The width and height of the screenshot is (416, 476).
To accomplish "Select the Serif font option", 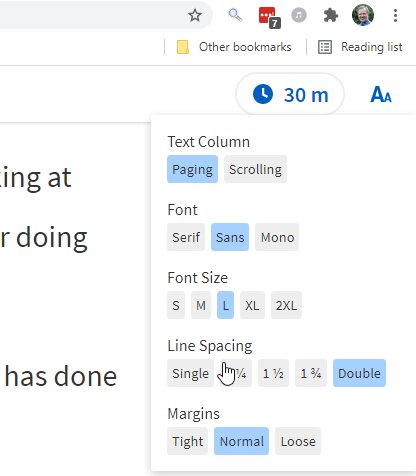I will (186, 237).
